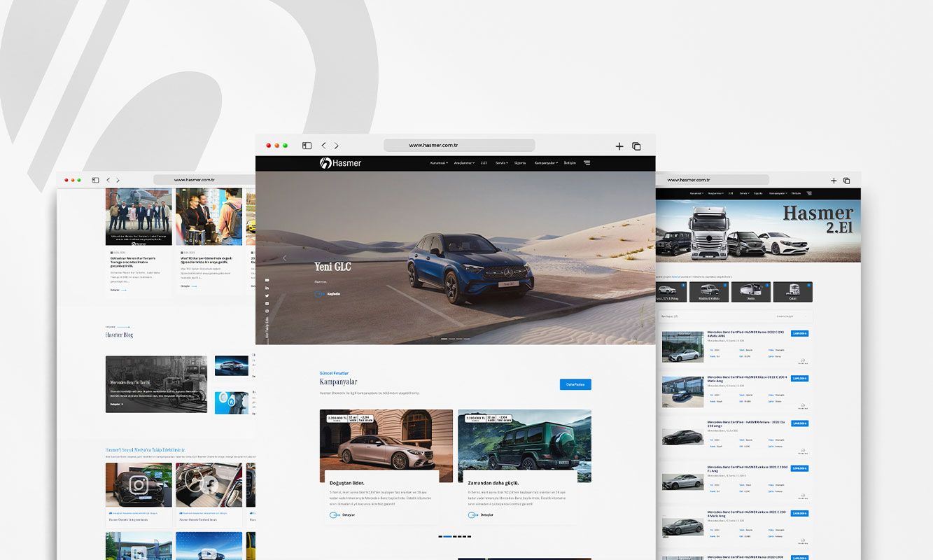Open the Sigorta menu item in the right window
Viewport: 933px width, 560px height.
(758, 193)
